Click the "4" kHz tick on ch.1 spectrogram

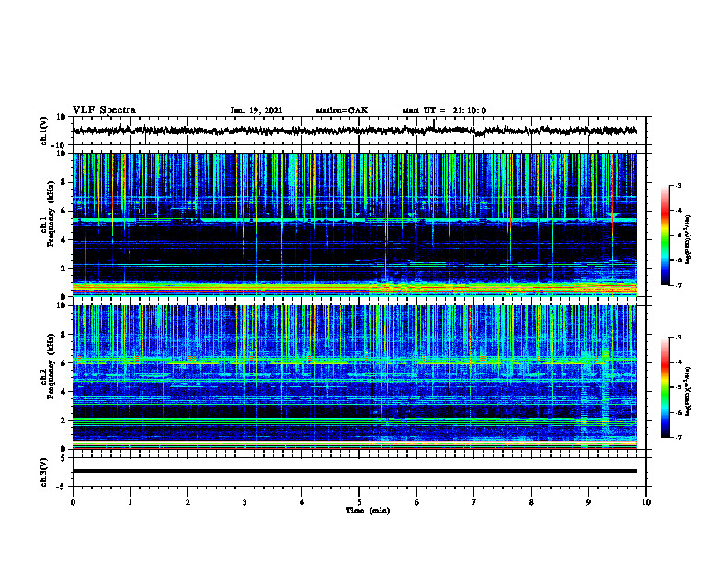pos(64,239)
